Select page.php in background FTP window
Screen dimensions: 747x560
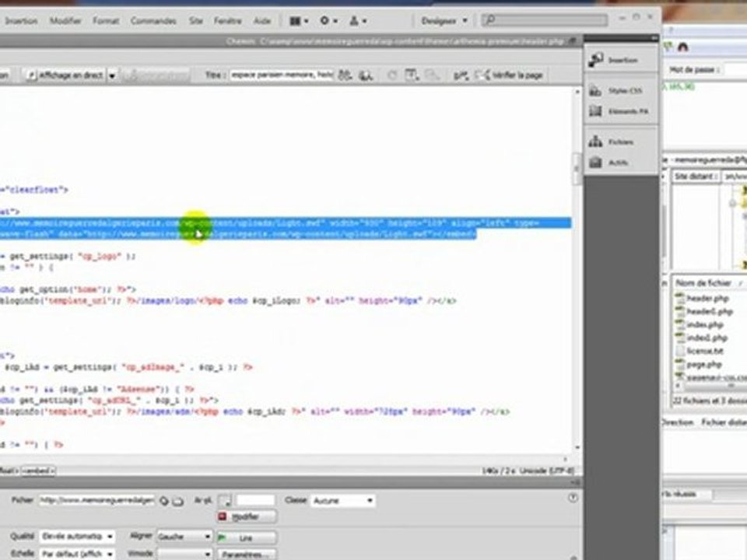pos(699,364)
